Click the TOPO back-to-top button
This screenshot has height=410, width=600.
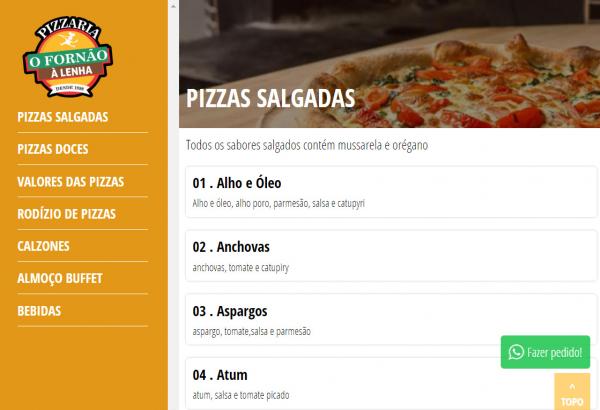572,392
